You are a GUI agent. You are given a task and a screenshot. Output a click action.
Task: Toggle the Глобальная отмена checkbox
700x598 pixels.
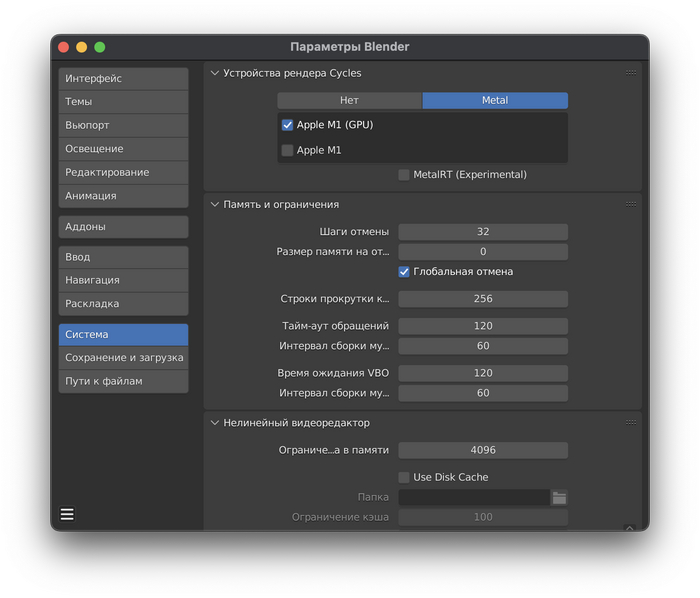click(x=404, y=272)
